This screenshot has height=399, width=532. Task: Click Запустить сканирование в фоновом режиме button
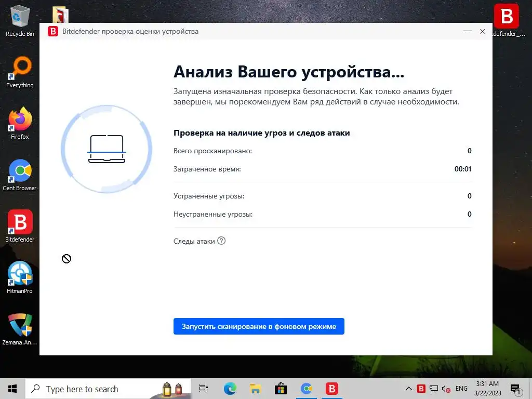pos(259,326)
